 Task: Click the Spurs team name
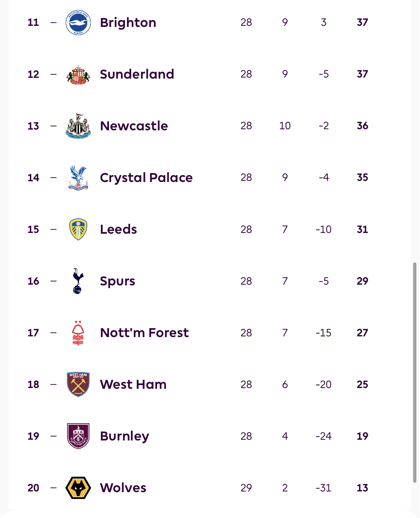[x=117, y=281]
